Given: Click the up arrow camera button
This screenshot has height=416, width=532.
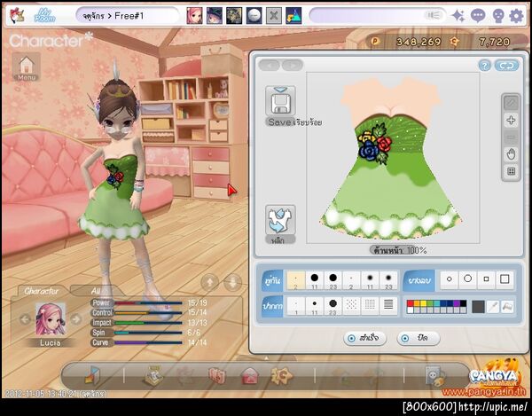Looking at the screenshot, I should (x=210, y=282).
